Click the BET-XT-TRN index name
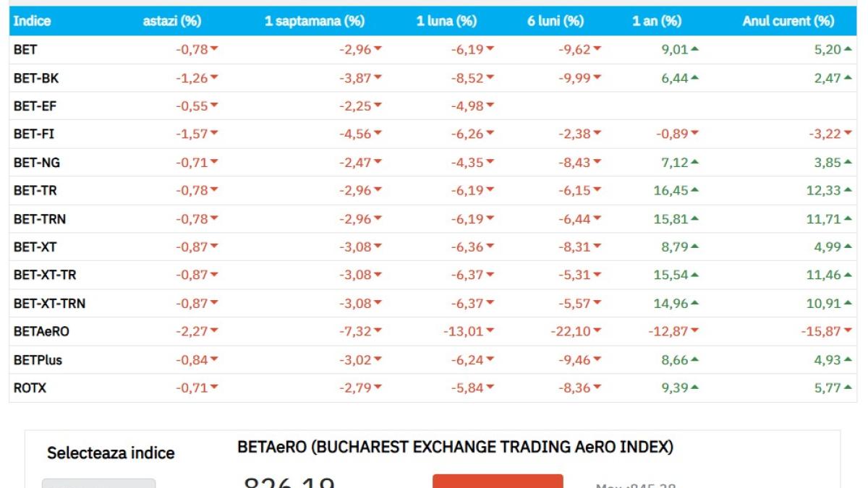 [x=49, y=304]
